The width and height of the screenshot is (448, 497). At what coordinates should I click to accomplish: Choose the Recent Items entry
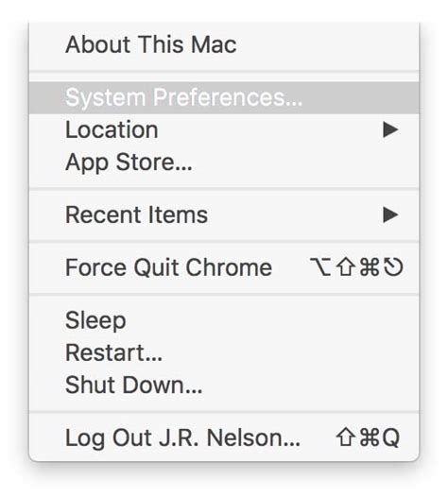tap(224, 214)
